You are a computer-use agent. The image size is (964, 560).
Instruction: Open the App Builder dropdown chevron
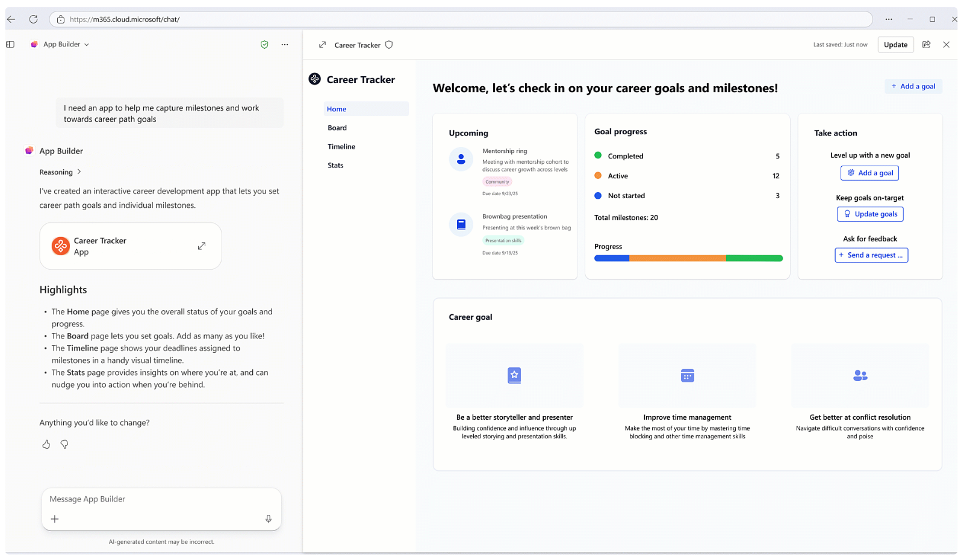pyautogui.click(x=87, y=44)
